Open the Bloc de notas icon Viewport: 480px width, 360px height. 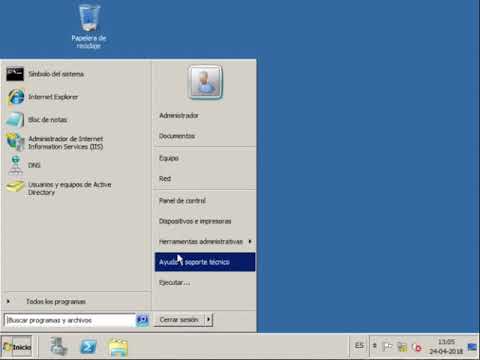pos(15,120)
